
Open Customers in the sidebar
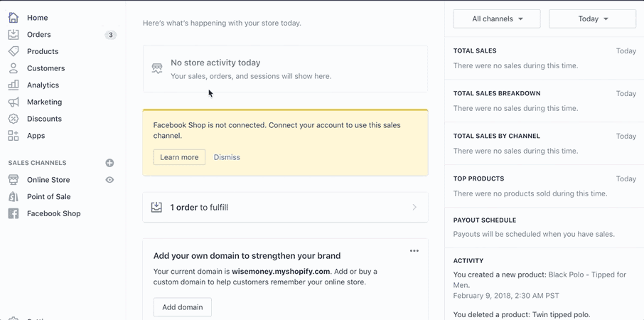(46, 68)
